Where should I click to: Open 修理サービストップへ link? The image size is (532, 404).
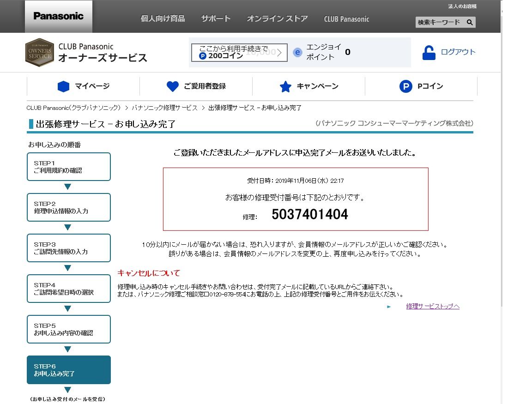click(x=433, y=306)
